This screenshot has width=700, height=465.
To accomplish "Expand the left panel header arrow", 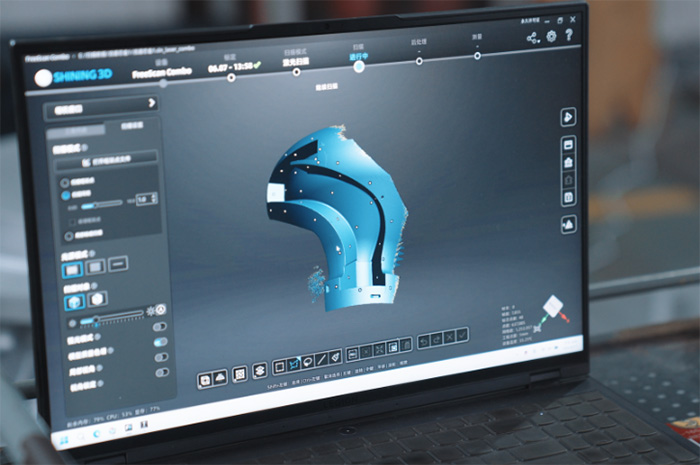I will click(152, 102).
